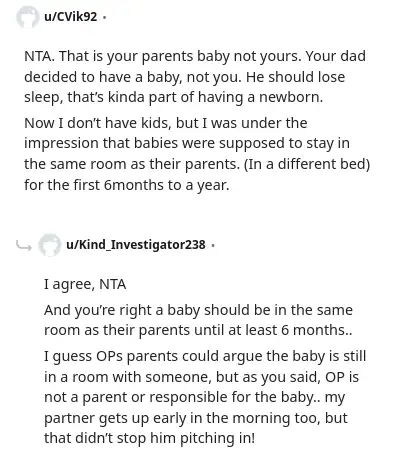Click the reply thread arrow icon
The width and height of the screenshot is (400, 474).
24,246
